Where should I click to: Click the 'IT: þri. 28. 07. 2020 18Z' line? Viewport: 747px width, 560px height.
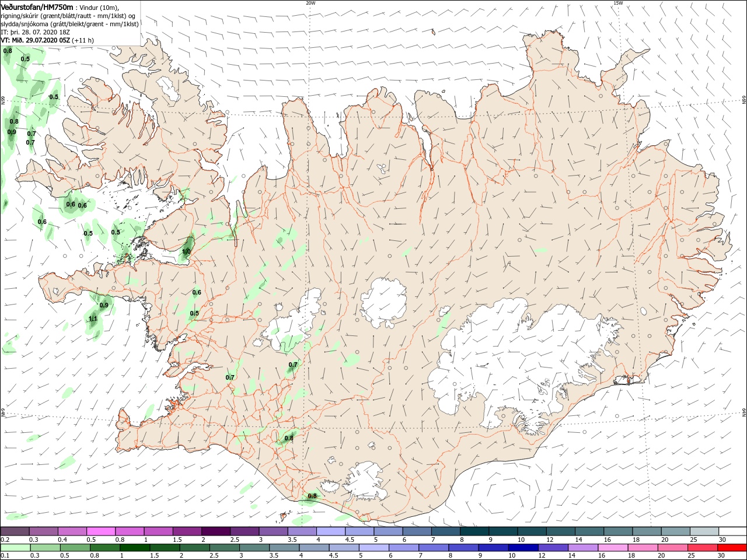pos(36,32)
